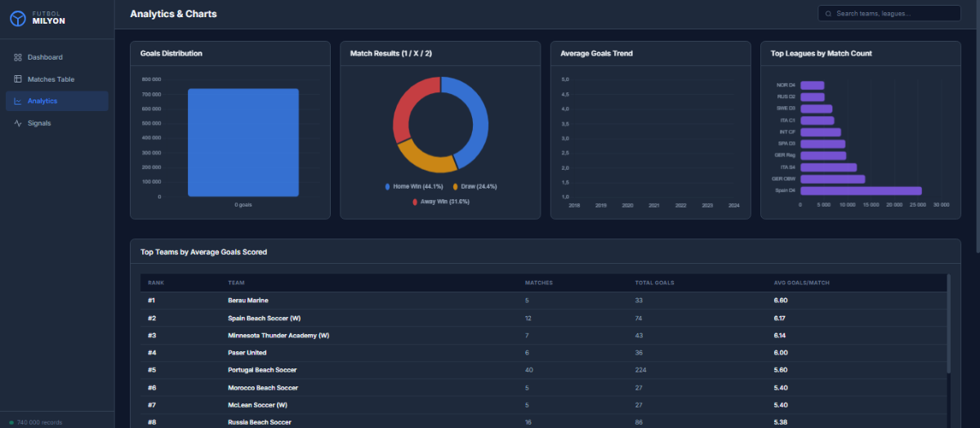This screenshot has height=428, width=980.
Task: Click the Matches Table icon in sidebar
Action: tap(18, 79)
